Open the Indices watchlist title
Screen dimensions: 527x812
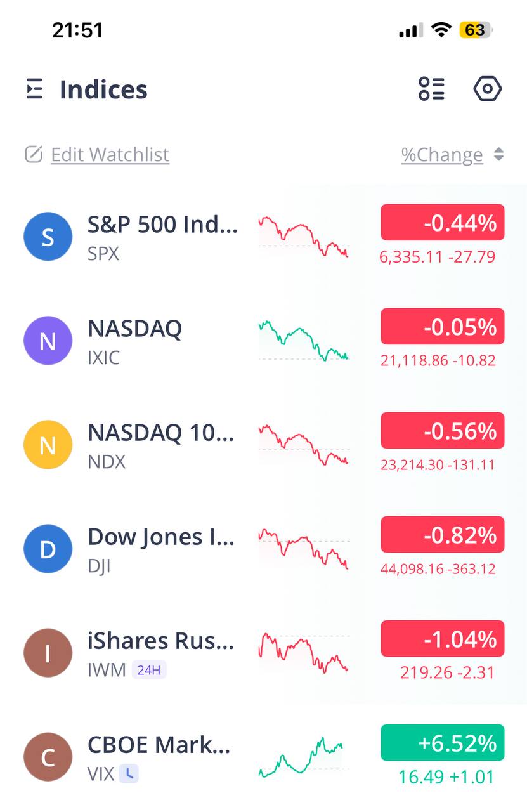103,89
